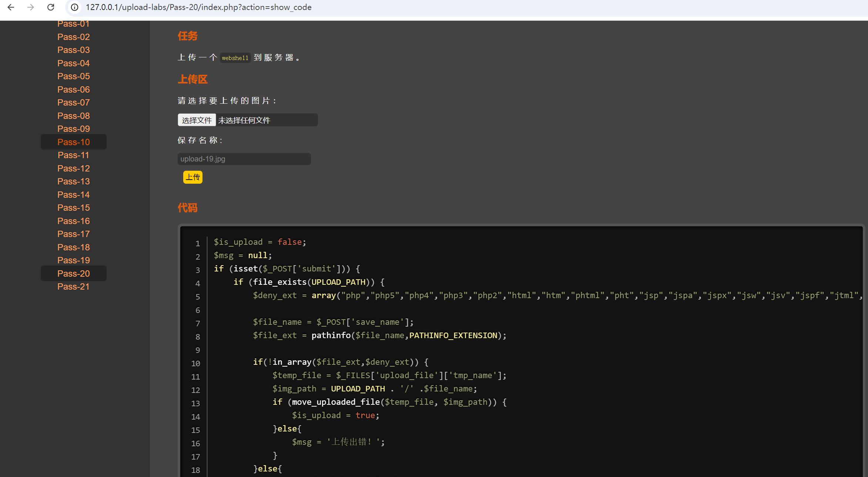Screen dimensions: 868x477
Task: Navigate to the Pass-15 level
Action: pyautogui.click(x=73, y=208)
